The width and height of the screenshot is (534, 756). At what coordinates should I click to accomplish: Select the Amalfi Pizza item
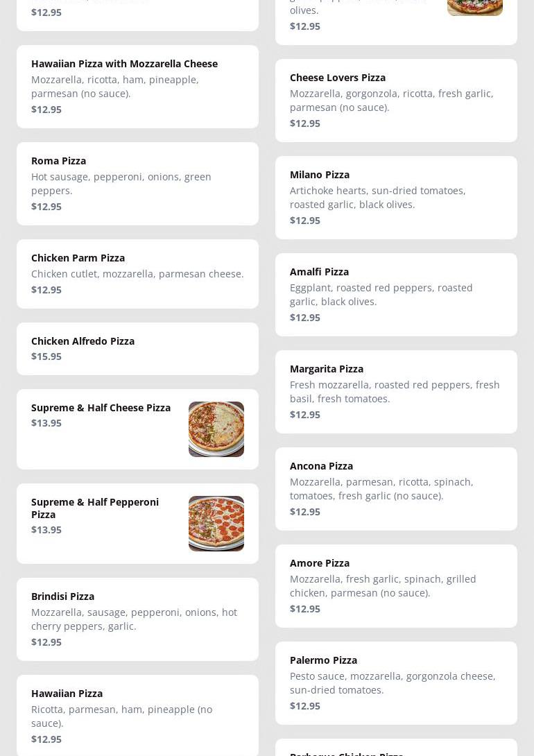pyautogui.click(x=396, y=294)
